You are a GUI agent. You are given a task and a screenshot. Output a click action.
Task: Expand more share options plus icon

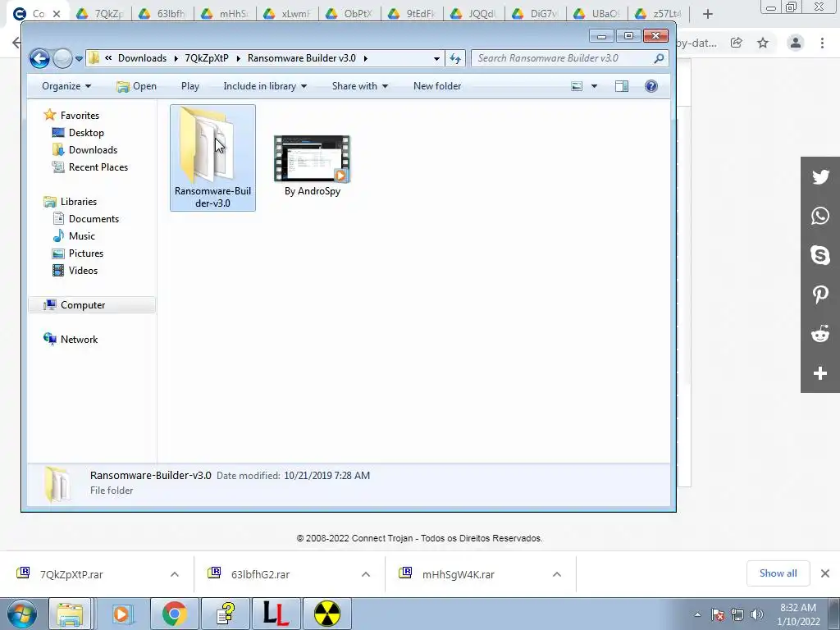[x=820, y=373]
